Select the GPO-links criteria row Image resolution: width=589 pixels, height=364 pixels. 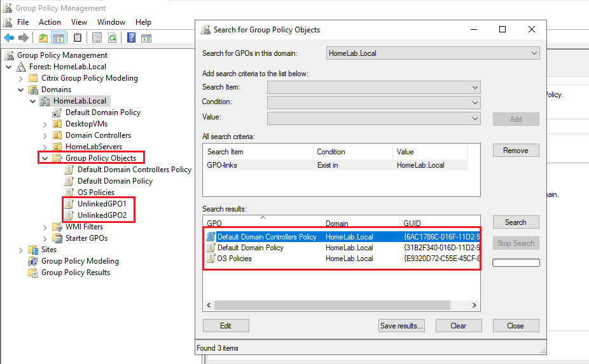(337, 165)
